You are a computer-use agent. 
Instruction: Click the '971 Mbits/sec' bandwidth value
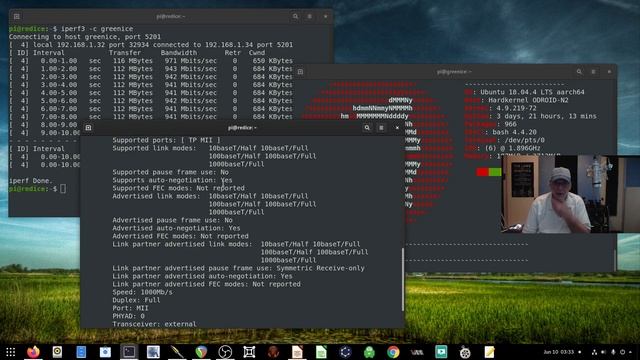tap(191, 60)
